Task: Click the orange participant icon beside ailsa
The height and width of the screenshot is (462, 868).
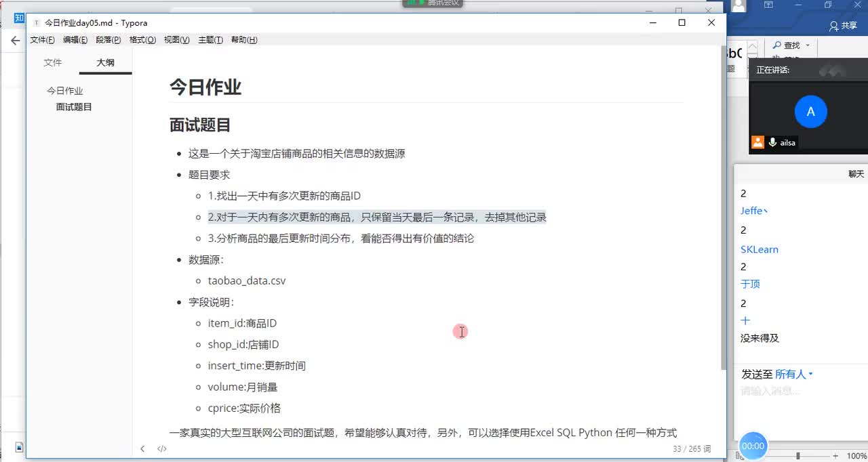Action: point(757,142)
